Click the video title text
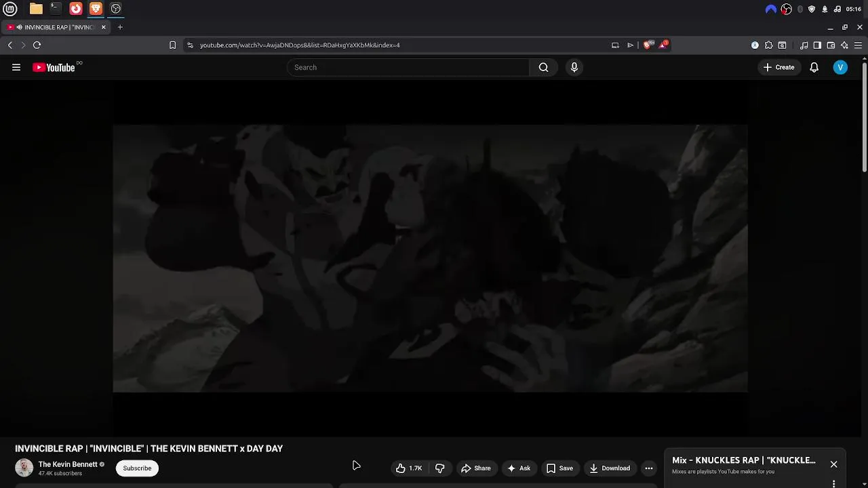The height and width of the screenshot is (488, 868). click(149, 449)
